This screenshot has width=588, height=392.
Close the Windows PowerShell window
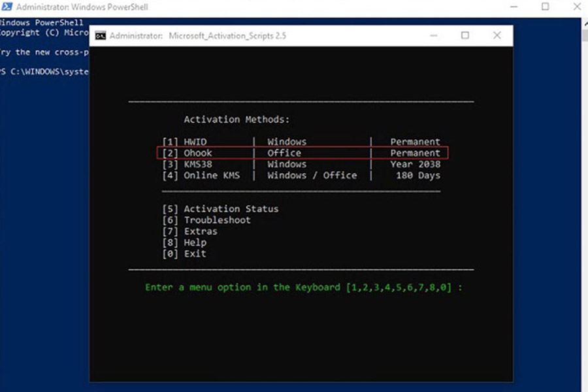pyautogui.click(x=577, y=7)
